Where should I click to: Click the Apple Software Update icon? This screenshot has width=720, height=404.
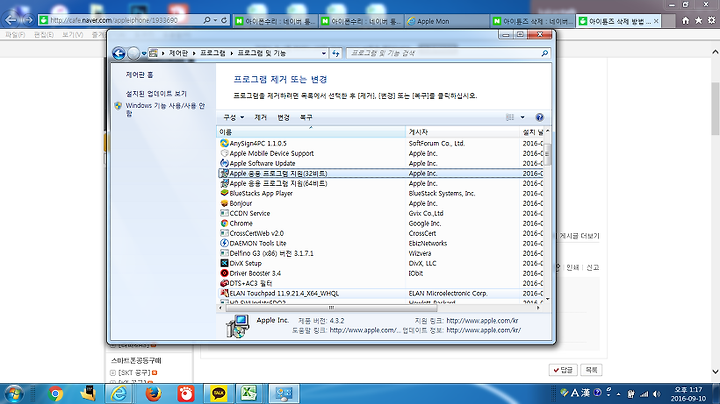coord(224,163)
